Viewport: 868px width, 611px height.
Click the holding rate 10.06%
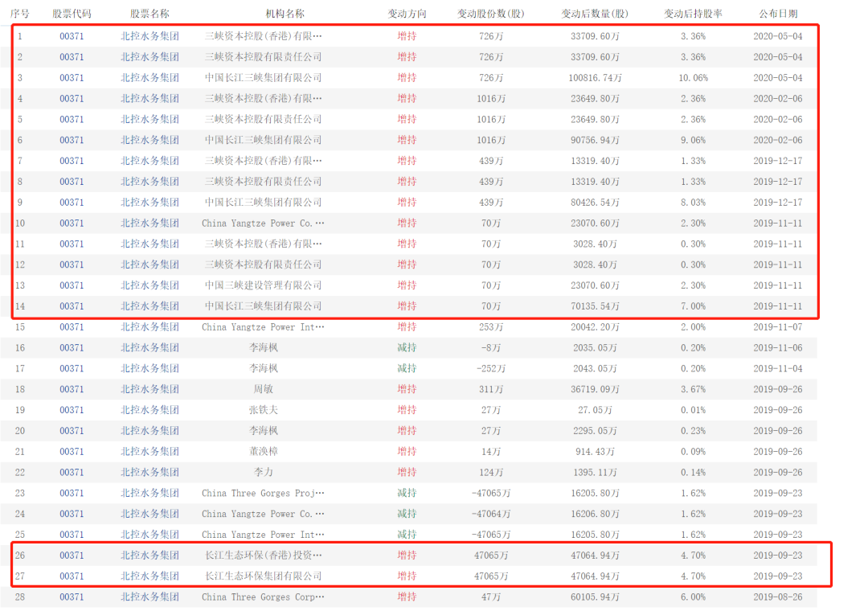pyautogui.click(x=693, y=77)
